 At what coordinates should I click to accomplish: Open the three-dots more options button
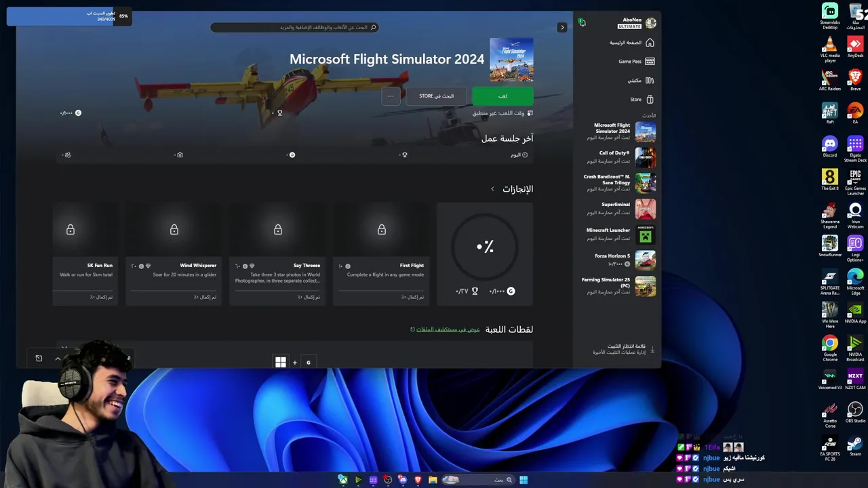tap(391, 96)
